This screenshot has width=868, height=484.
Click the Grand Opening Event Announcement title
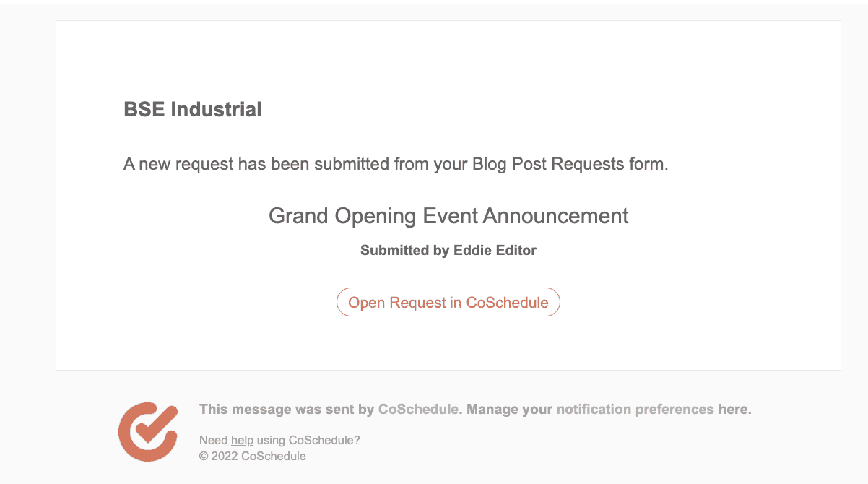coord(448,215)
